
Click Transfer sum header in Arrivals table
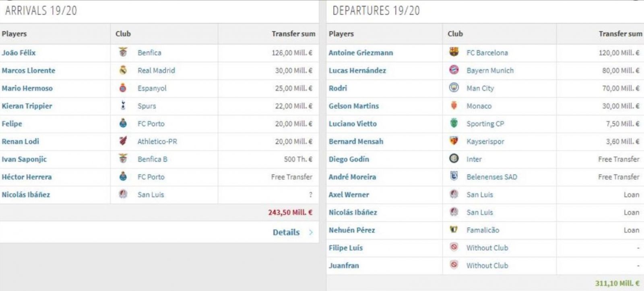pyautogui.click(x=293, y=34)
